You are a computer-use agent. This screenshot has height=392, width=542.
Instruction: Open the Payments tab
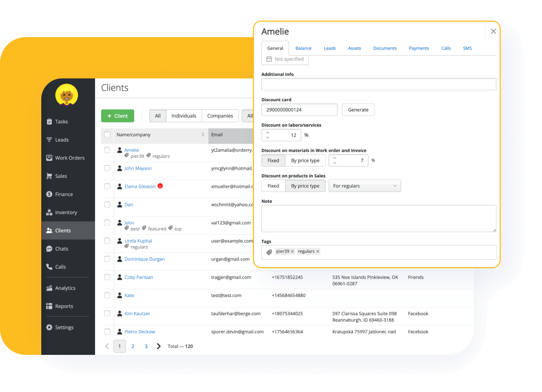point(419,48)
